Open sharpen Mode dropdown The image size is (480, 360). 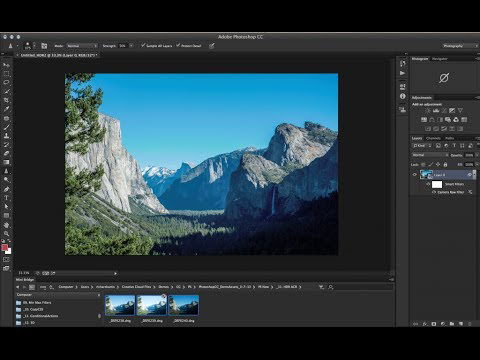click(x=82, y=46)
